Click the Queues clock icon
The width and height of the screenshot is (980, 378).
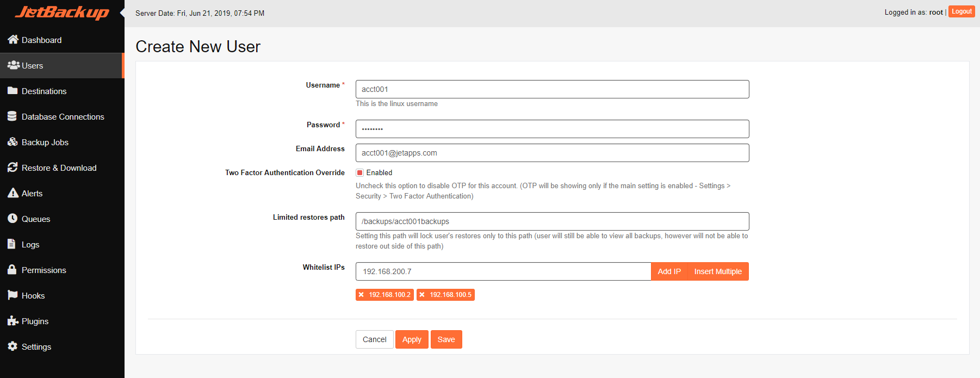[x=13, y=218]
